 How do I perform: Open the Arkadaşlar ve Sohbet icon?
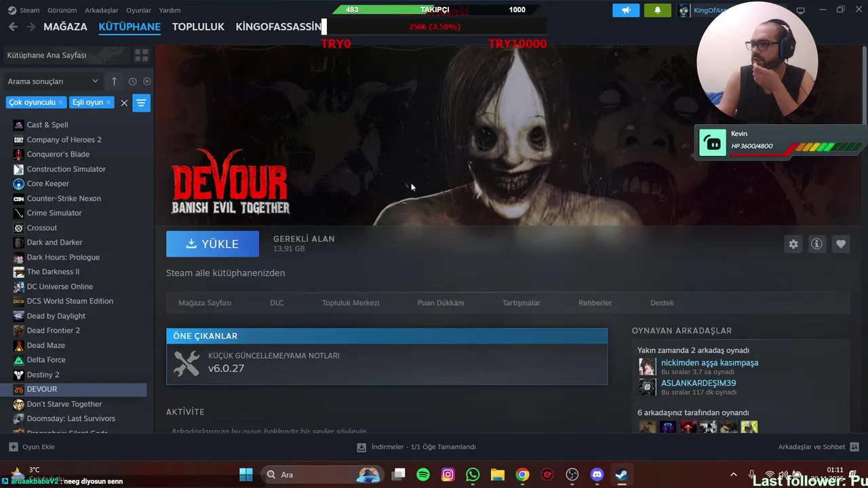tap(854, 447)
